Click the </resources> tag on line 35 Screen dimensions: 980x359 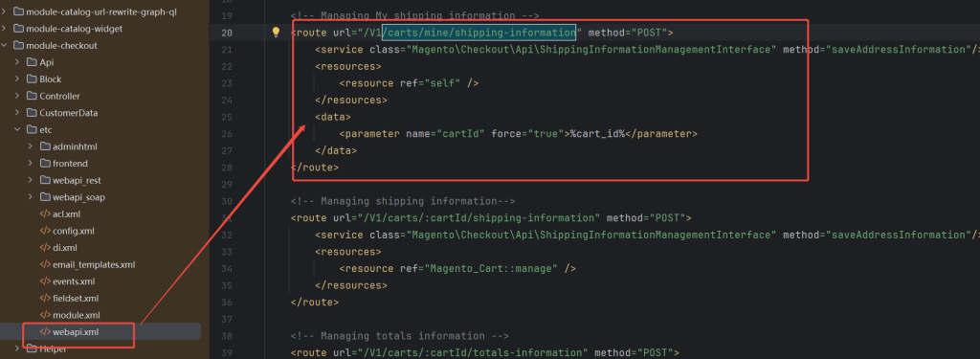(350, 286)
